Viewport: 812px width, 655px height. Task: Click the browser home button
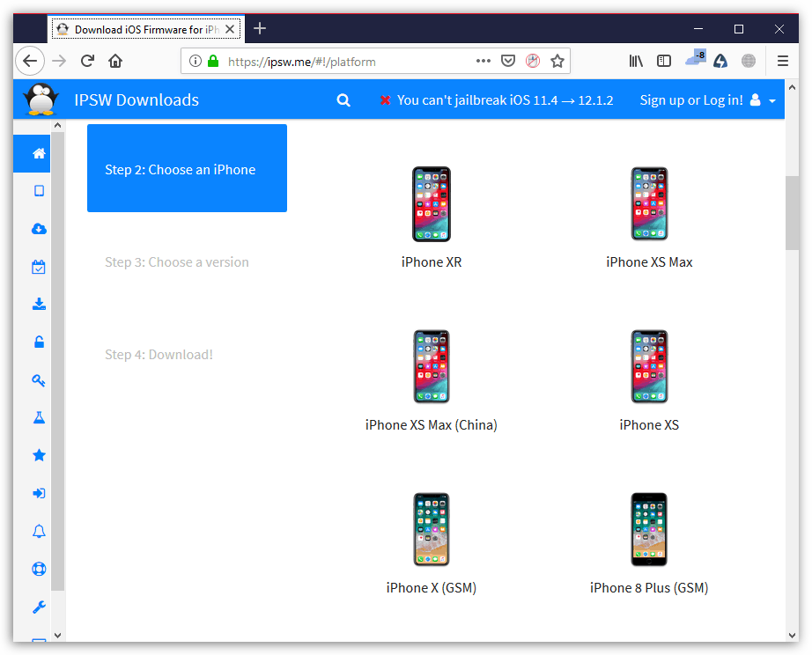point(115,61)
